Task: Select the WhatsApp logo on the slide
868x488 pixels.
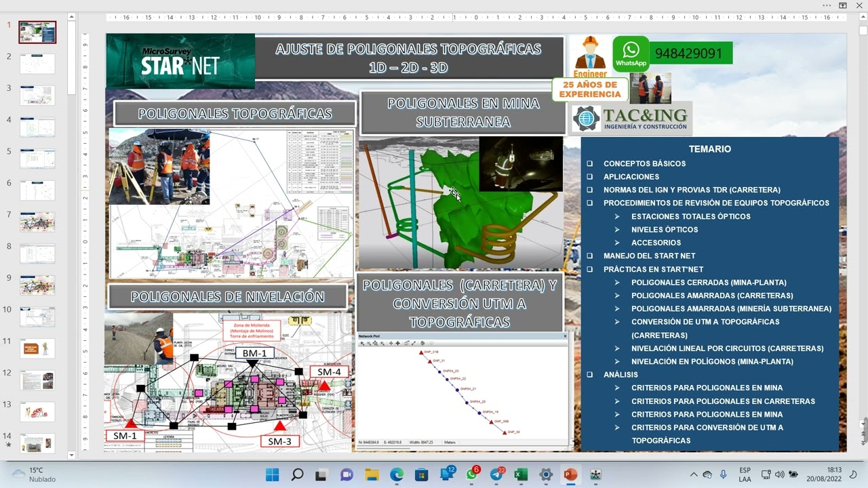Action: click(631, 54)
